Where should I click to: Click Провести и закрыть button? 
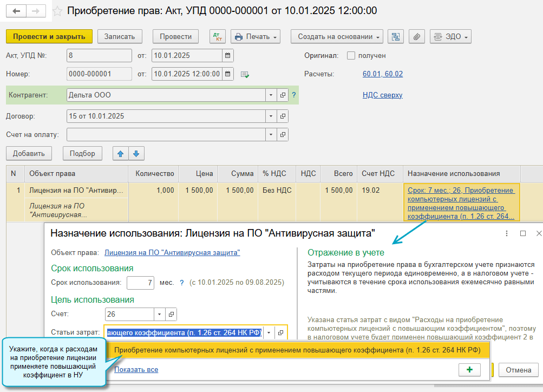click(49, 37)
